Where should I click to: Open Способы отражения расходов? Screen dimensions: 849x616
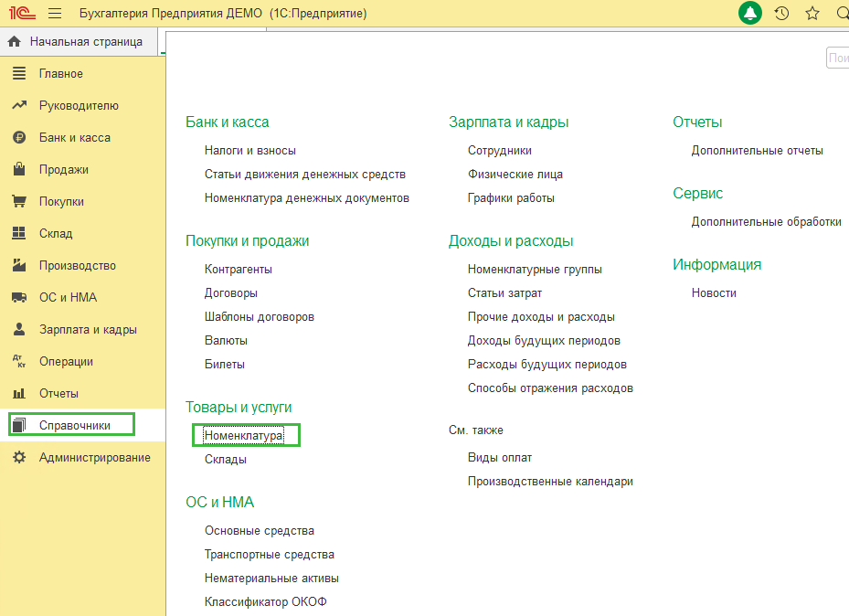click(551, 388)
